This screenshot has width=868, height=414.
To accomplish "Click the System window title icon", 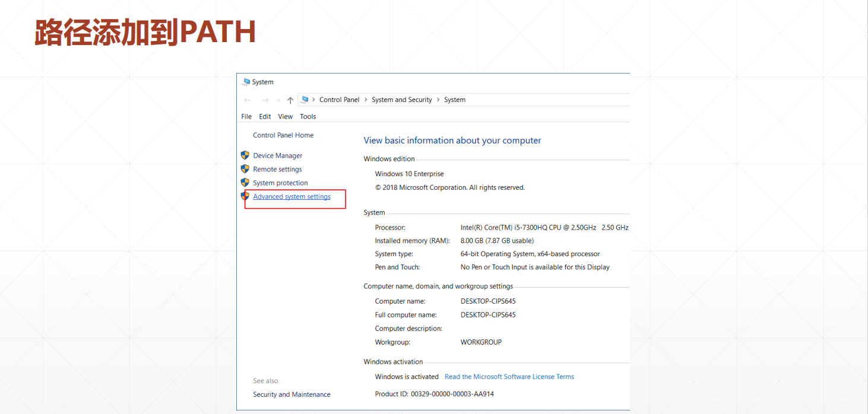I will (246, 82).
